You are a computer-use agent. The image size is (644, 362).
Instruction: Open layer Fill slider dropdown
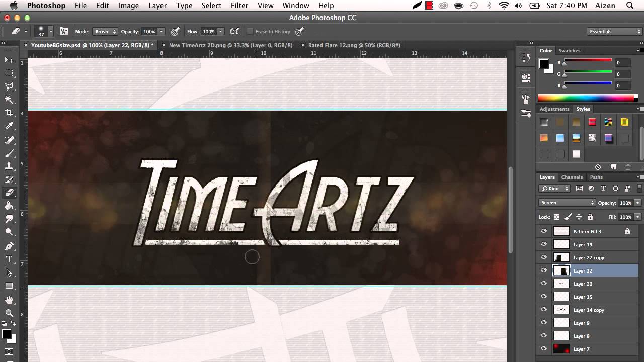637,217
